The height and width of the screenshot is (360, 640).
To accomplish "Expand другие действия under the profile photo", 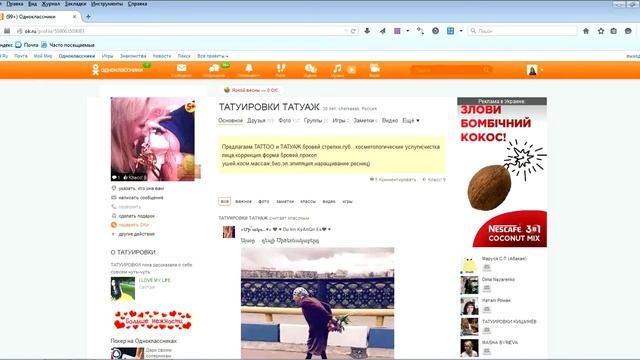I will [136, 234].
